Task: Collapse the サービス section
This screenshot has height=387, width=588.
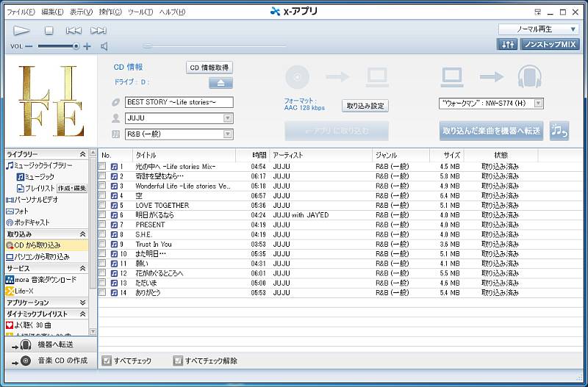Action: point(82,268)
